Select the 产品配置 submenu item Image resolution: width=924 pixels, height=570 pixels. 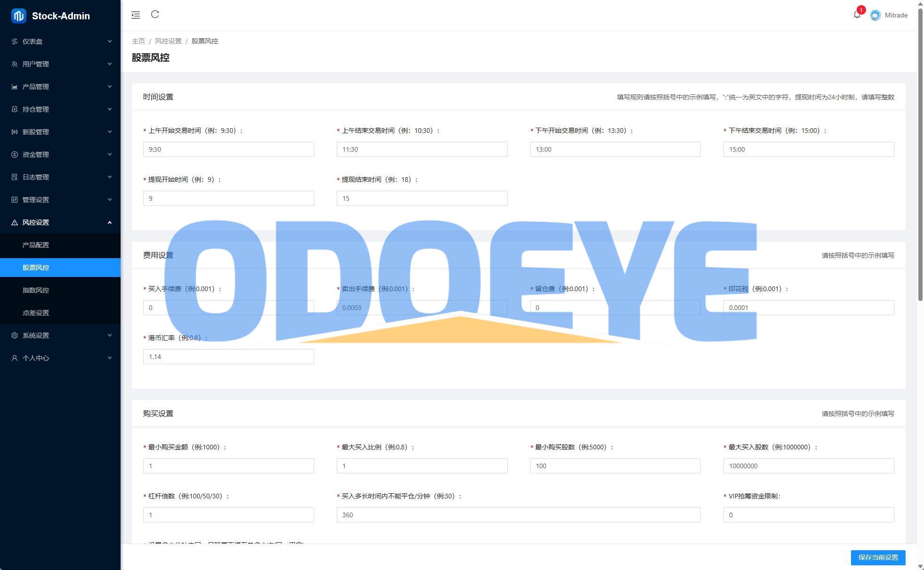pyautogui.click(x=36, y=245)
